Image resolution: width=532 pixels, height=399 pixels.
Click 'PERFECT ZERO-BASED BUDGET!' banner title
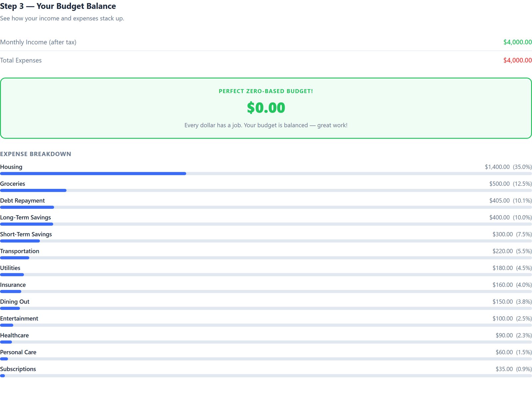266,91
